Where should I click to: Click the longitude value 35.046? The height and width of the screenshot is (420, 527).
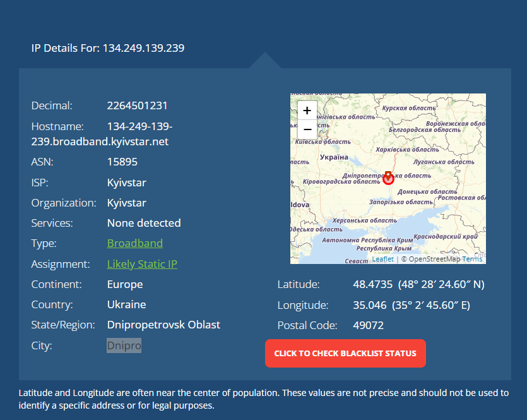click(369, 305)
